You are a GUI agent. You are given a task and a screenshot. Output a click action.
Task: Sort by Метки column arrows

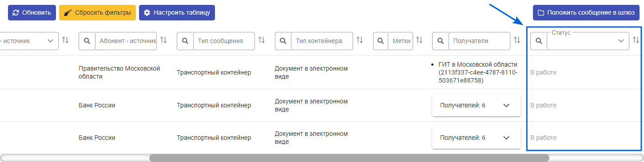point(420,40)
